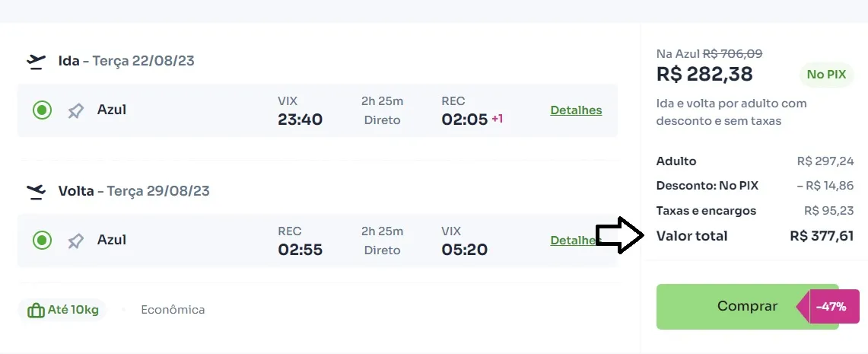This screenshot has width=868, height=354.
Task: Click the No PIX payment badge
Action: (826, 75)
